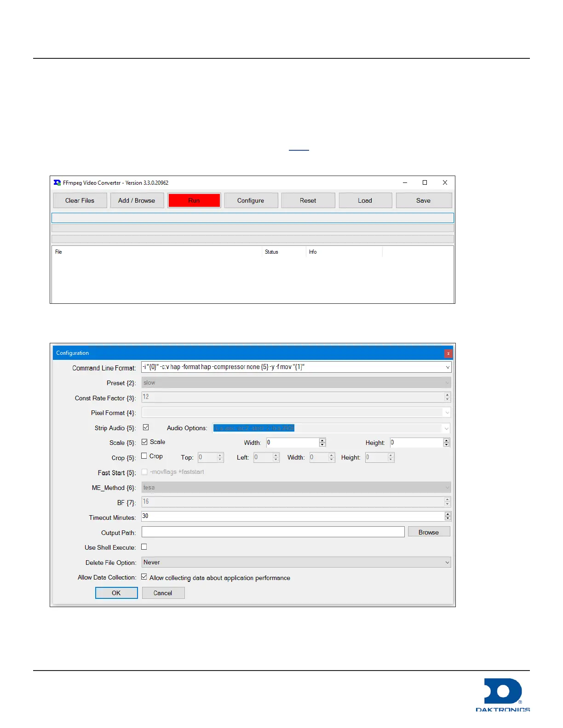Image resolution: width=563 pixels, height=728 pixels.
Task: Click the File column header
Action: click(58, 252)
